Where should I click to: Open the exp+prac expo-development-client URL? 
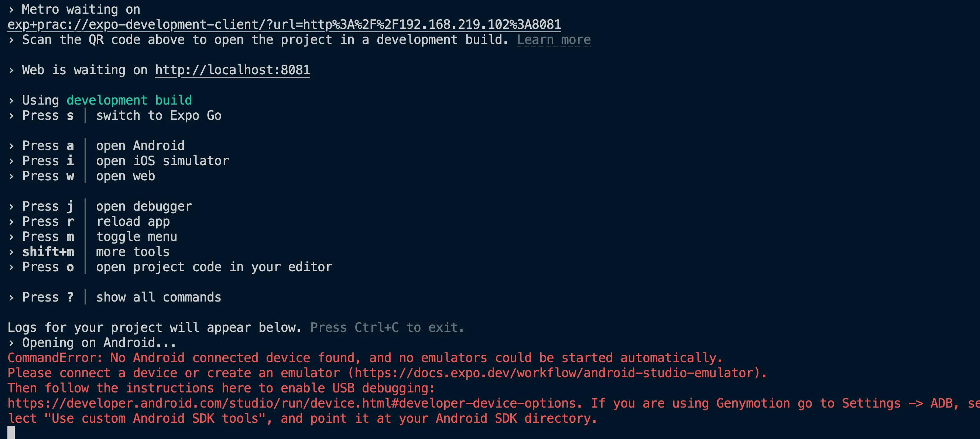coord(284,25)
